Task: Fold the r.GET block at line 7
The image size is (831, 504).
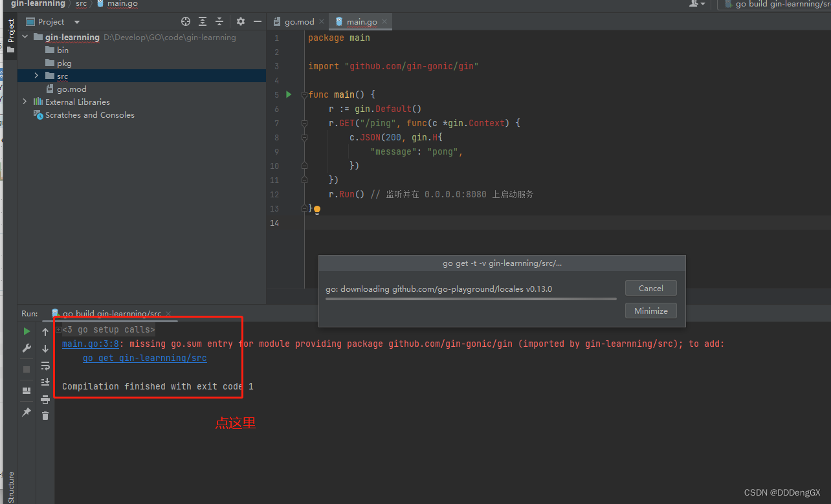Action: click(304, 123)
